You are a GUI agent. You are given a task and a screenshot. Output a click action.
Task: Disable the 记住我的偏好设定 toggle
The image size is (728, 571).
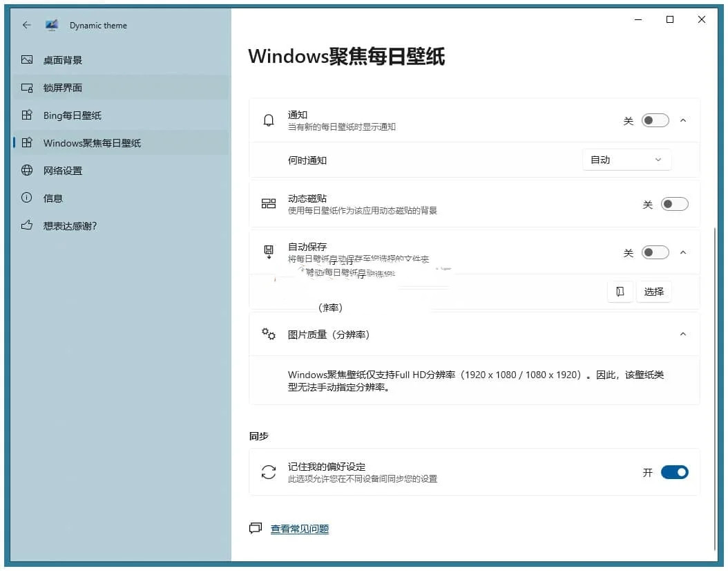(674, 472)
